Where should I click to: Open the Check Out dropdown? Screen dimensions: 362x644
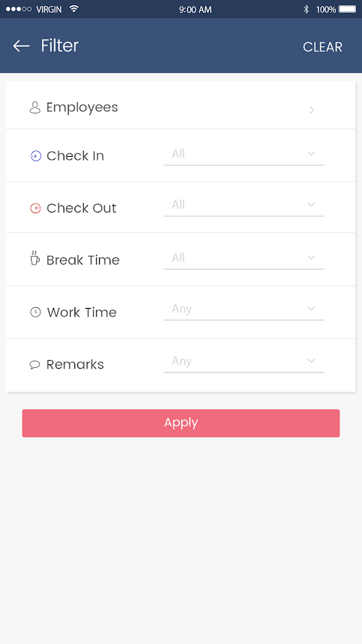(x=244, y=206)
